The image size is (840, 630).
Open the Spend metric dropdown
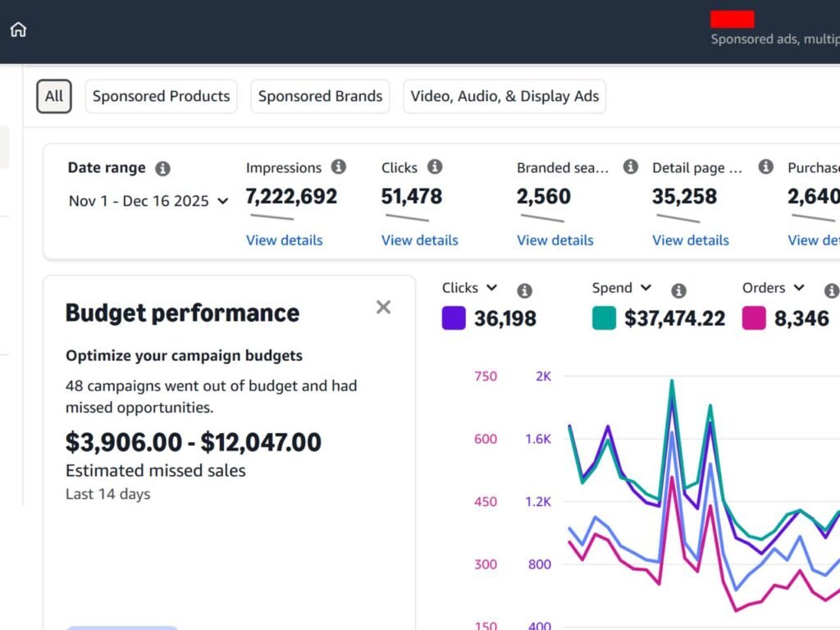click(622, 288)
